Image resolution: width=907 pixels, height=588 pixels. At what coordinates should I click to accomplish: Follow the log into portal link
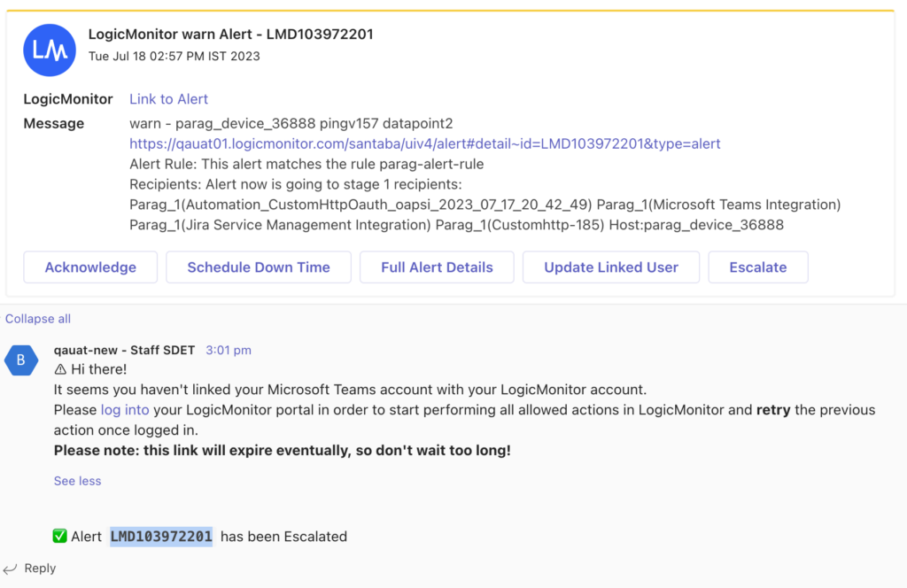pos(125,410)
